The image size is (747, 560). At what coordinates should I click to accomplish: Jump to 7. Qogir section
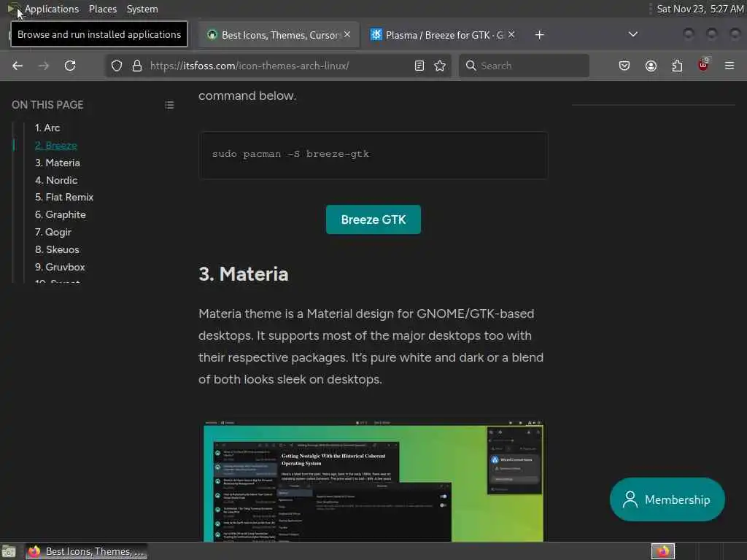click(53, 232)
